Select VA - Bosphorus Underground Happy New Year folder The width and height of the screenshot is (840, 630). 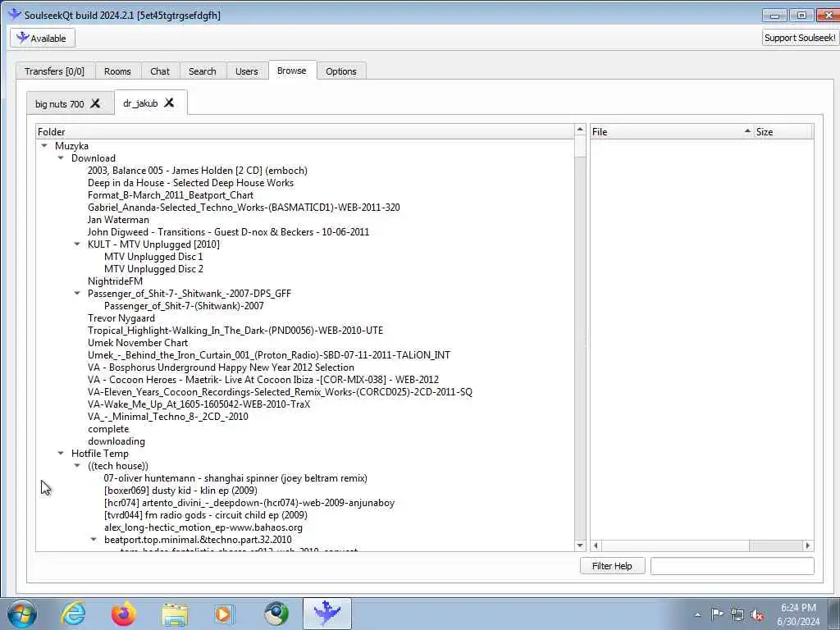221,367
